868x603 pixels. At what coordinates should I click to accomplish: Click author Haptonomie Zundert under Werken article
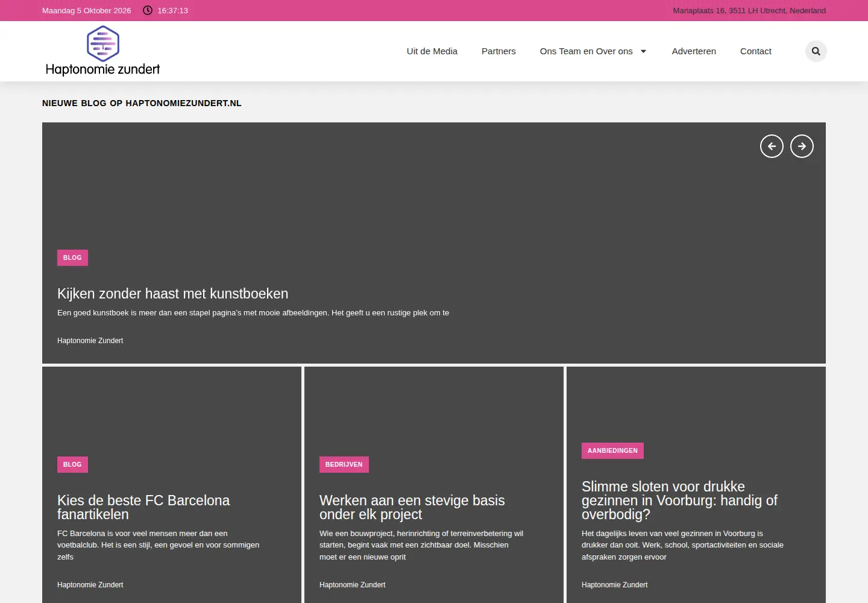[352, 585]
